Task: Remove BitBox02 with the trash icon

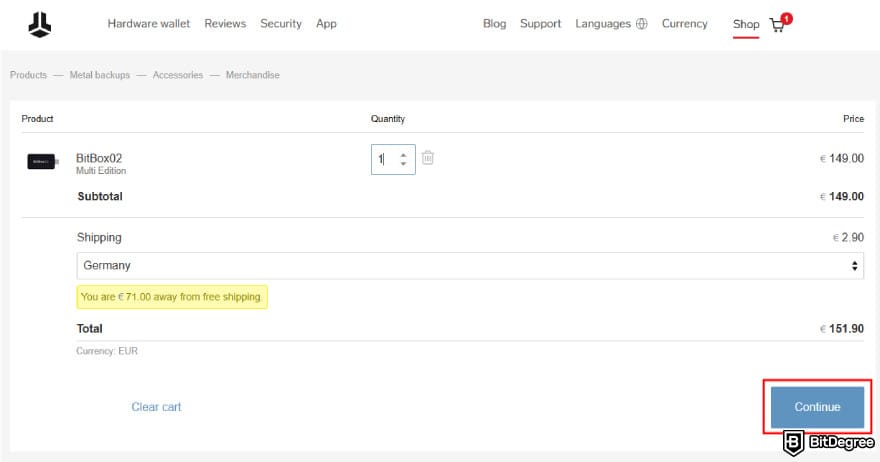Action: pyautogui.click(x=428, y=158)
